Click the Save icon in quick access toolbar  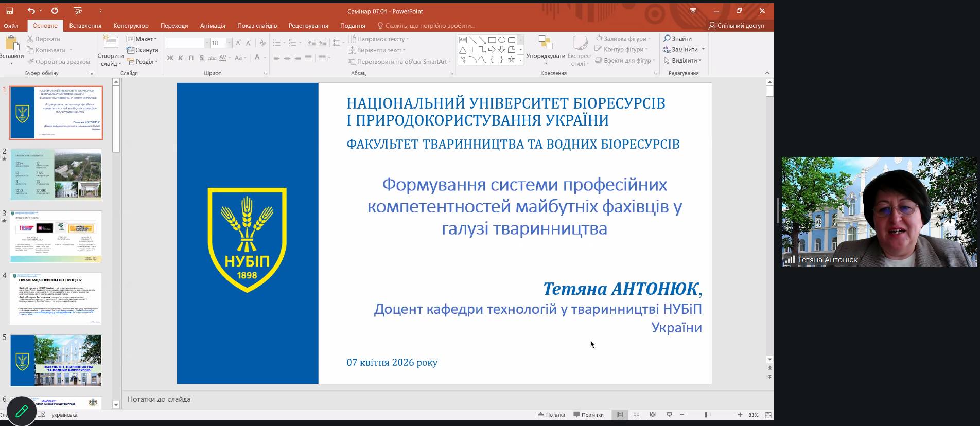point(9,11)
